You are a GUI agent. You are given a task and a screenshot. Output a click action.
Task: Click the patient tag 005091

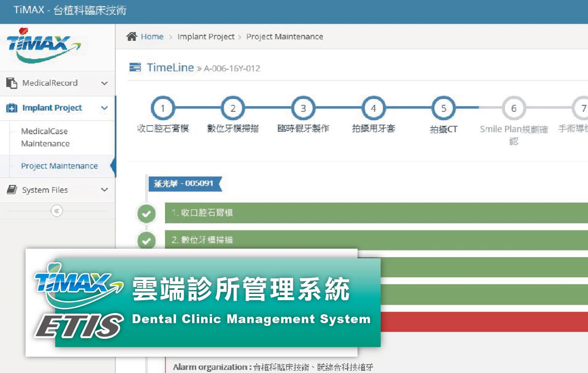(x=185, y=184)
